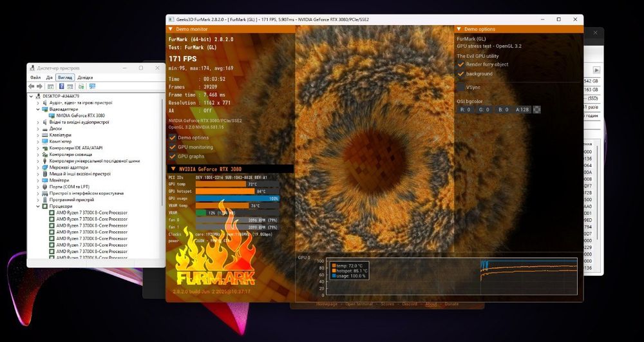Collapse the DESKTOP-4U4AK79 root node
The width and height of the screenshot is (644, 342).
pyautogui.click(x=31, y=96)
